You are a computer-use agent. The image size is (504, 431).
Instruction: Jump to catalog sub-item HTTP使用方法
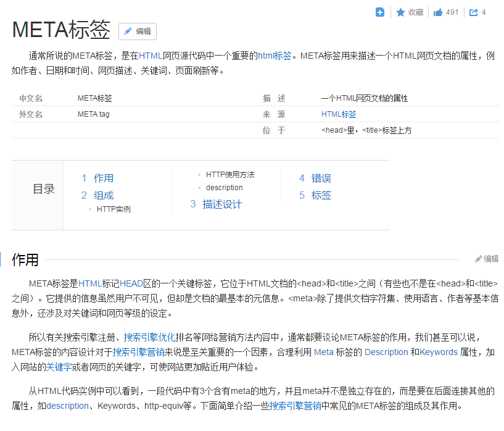pyautogui.click(x=230, y=175)
